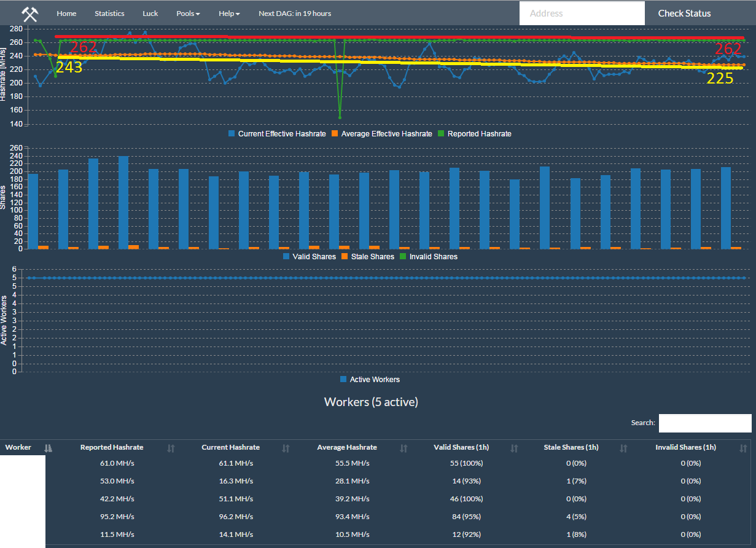The width and height of the screenshot is (756, 548).
Task: Focus the workers Search input field
Action: click(704, 423)
